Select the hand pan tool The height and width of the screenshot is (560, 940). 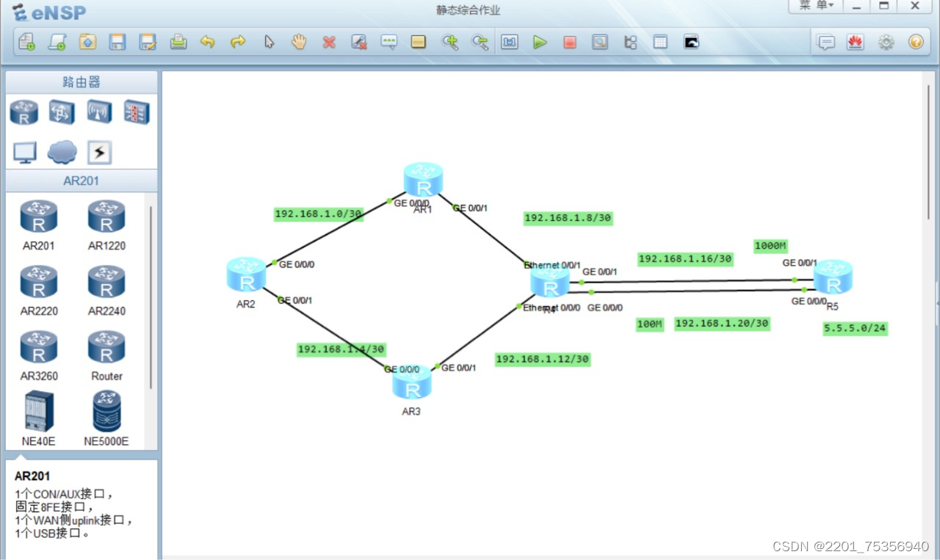coord(299,42)
